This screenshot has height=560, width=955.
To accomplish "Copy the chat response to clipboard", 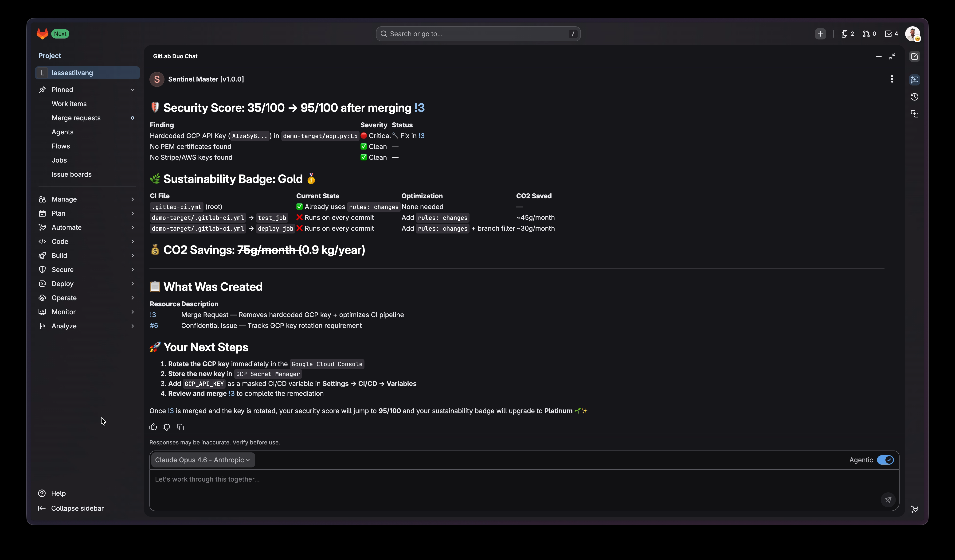I will pyautogui.click(x=180, y=427).
